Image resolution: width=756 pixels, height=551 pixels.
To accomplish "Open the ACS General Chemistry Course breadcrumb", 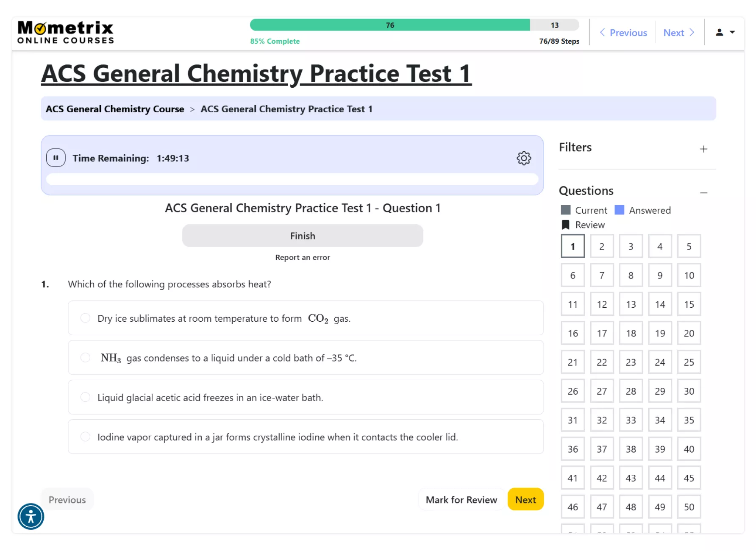I will click(115, 109).
